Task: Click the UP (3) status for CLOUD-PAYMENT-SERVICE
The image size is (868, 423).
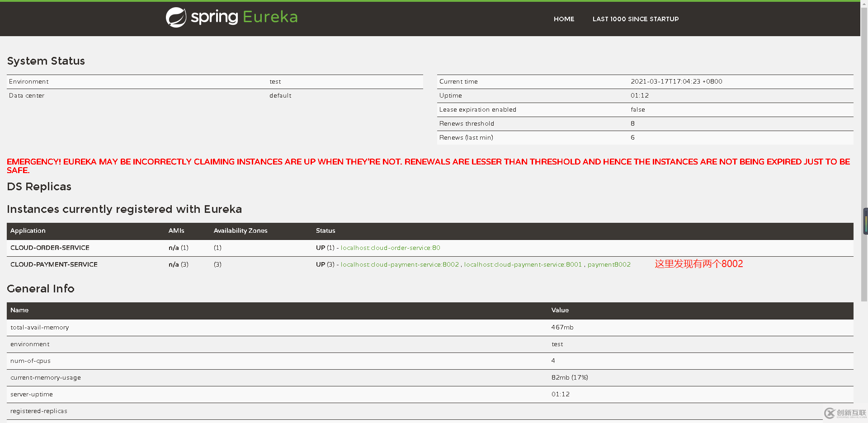Action: (325, 264)
